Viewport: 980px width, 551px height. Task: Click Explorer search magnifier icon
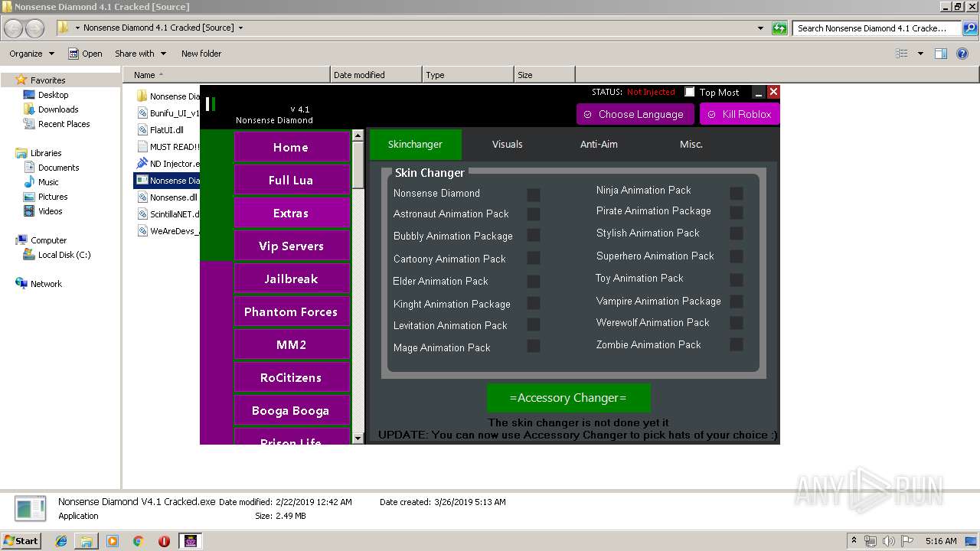coord(969,28)
